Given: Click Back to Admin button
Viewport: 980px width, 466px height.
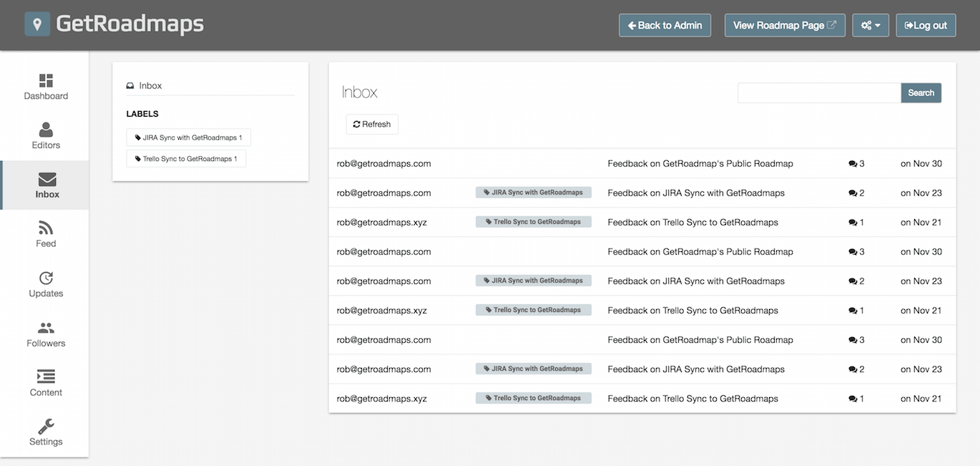Looking at the screenshot, I should (x=665, y=25).
